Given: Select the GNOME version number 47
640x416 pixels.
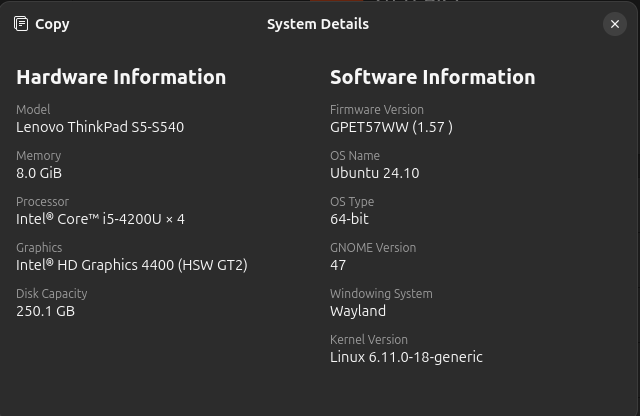Looking at the screenshot, I should tap(338, 265).
